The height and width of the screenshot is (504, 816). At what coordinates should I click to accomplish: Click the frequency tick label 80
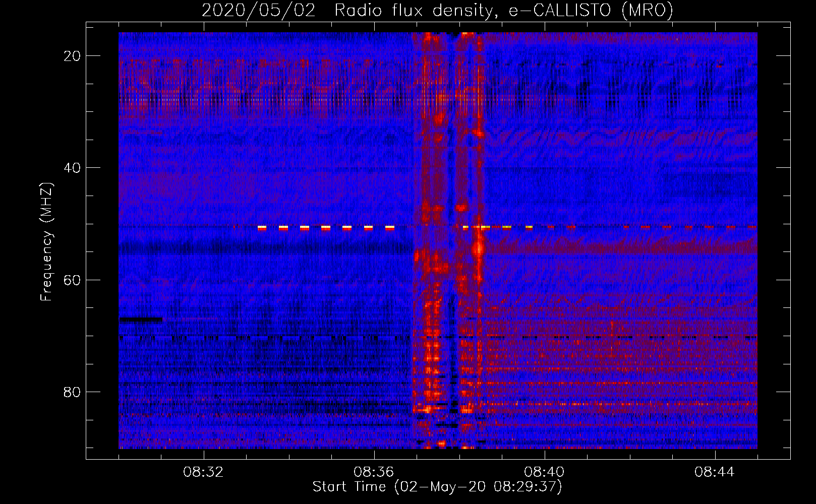(x=72, y=392)
